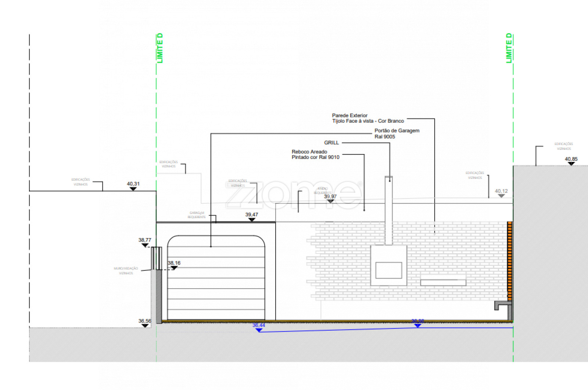Click the grey 40,12 elevation marker

(x=501, y=196)
